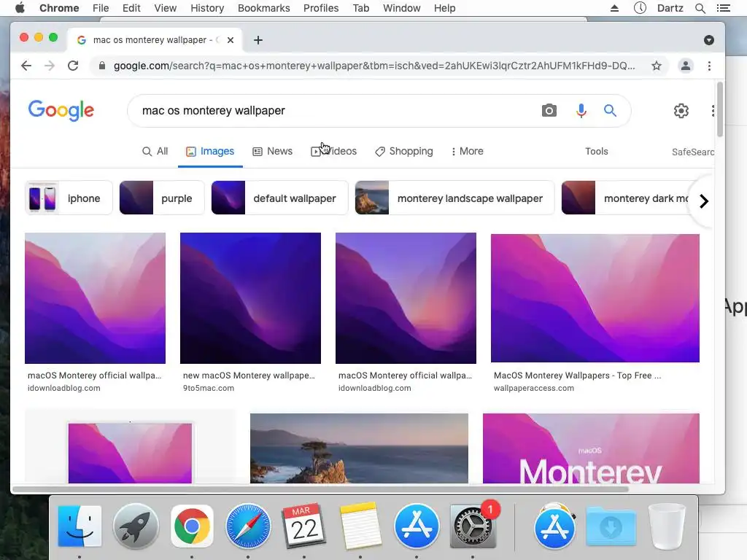
Task: Open the Chrome profile avatar button
Action: pos(686,66)
